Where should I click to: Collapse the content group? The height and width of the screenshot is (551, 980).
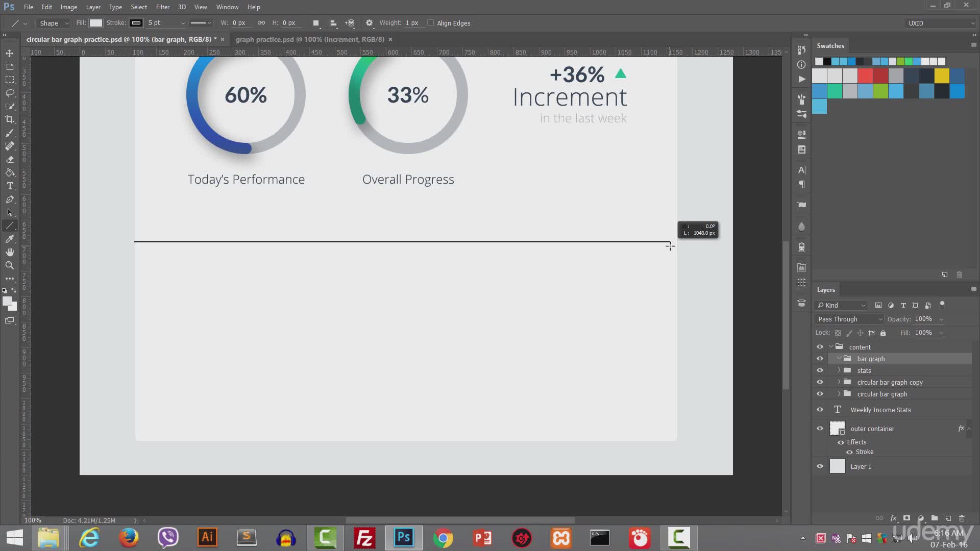(x=831, y=347)
